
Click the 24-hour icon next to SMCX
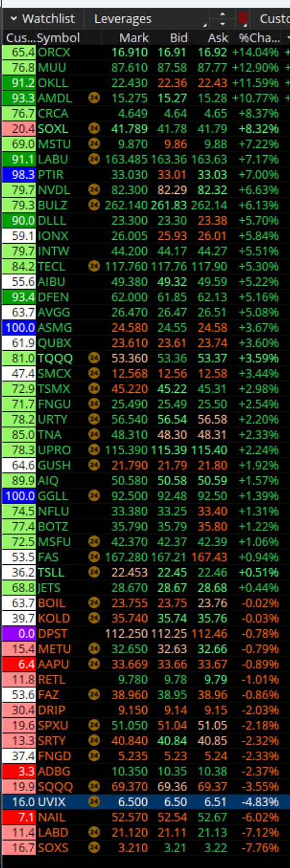click(94, 374)
